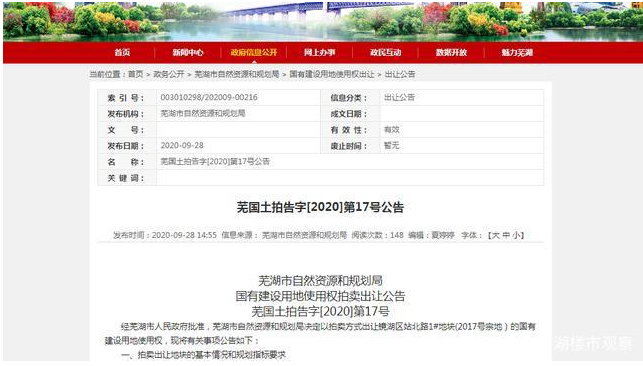Set font size to 大
The height and width of the screenshot is (366, 643).
[x=495, y=235]
